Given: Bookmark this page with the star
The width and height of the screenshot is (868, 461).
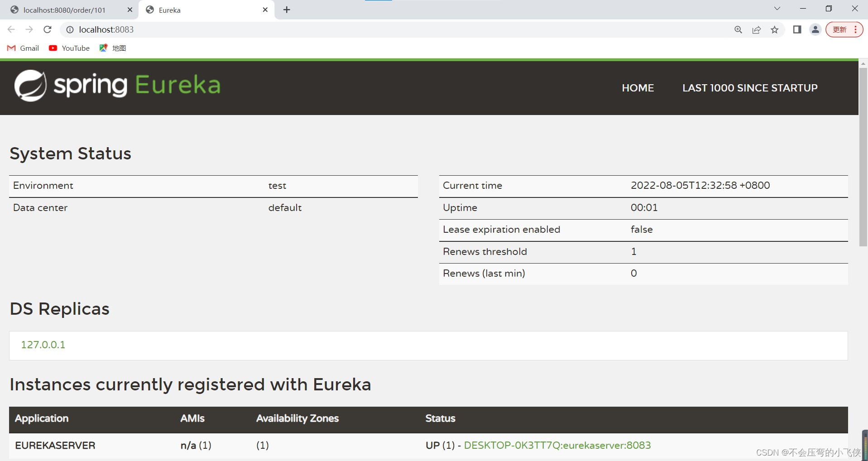Looking at the screenshot, I should point(775,29).
